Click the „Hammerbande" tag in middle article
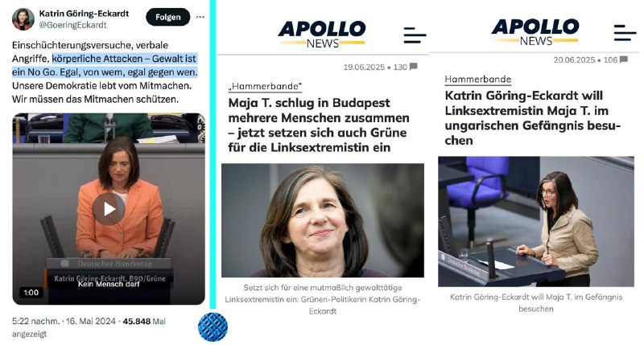This screenshot has height=345, width=644. (265, 87)
